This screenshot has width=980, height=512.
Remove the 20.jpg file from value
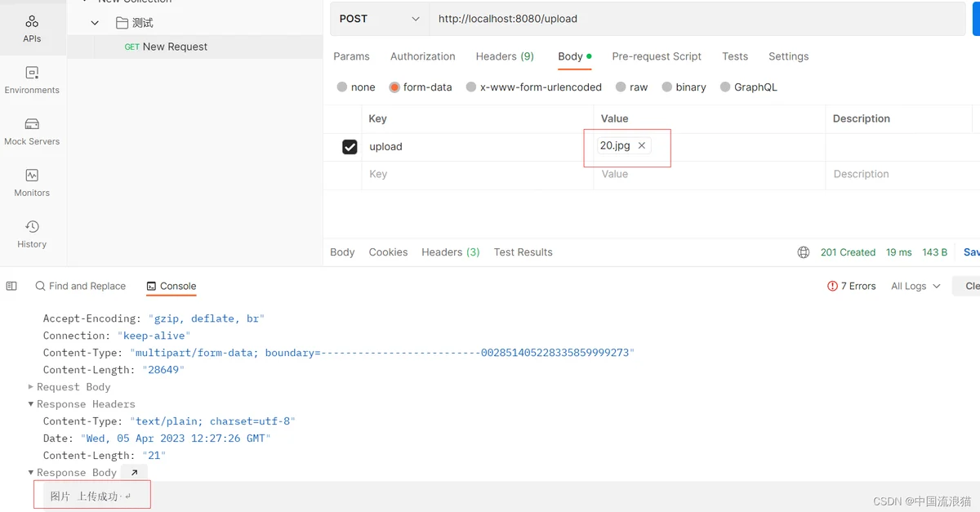click(x=642, y=145)
